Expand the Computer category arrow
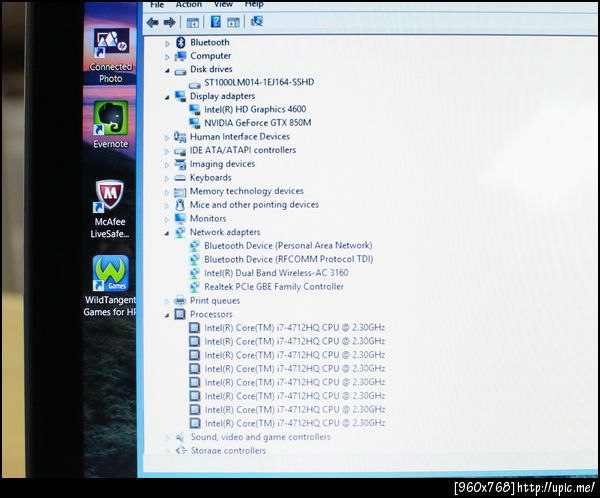The height and width of the screenshot is (498, 600). click(167, 57)
